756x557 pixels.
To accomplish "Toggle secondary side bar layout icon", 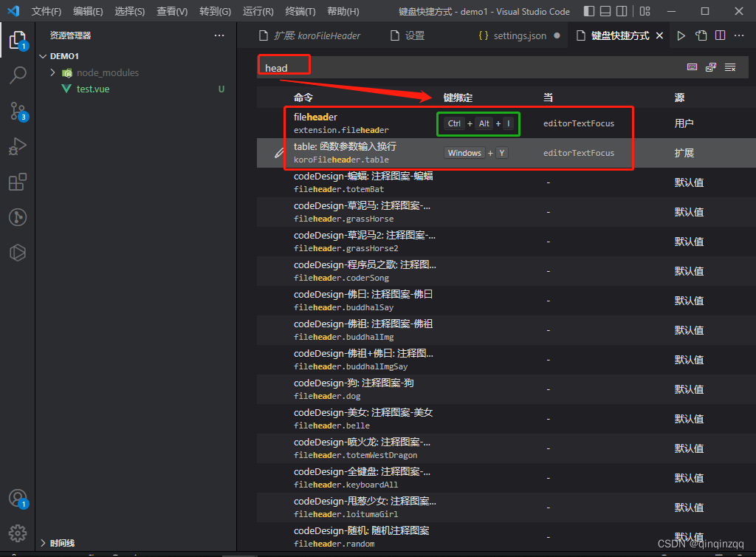I will click(x=622, y=11).
